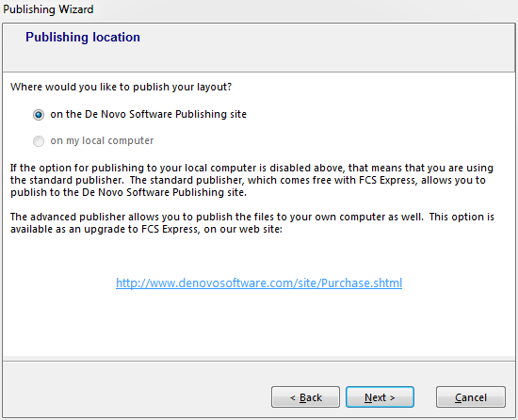
Task: Click the 'Where would you like to publish' question
Action: [x=121, y=87]
